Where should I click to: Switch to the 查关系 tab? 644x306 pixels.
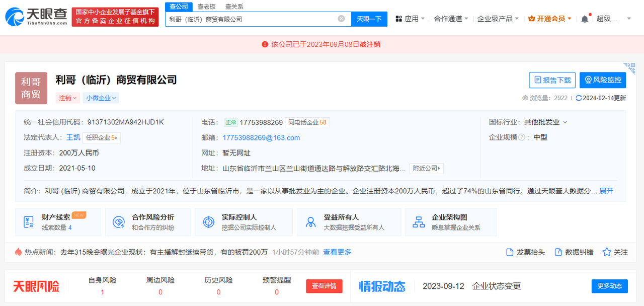pyautogui.click(x=234, y=7)
